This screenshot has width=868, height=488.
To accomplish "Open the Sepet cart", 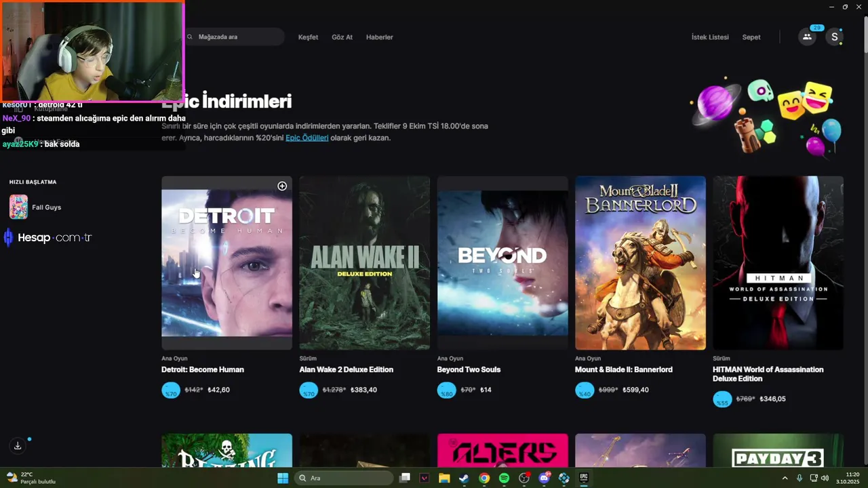I will (x=751, y=37).
